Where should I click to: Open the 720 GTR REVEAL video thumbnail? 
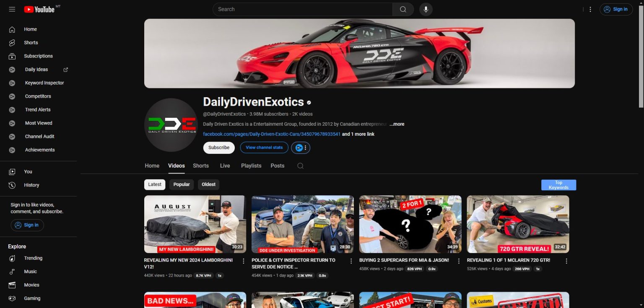click(518, 224)
